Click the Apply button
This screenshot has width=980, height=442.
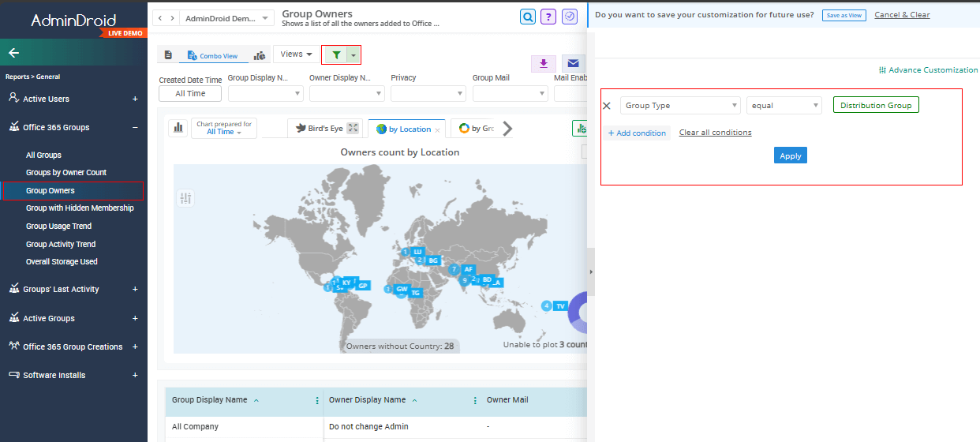[790, 155]
